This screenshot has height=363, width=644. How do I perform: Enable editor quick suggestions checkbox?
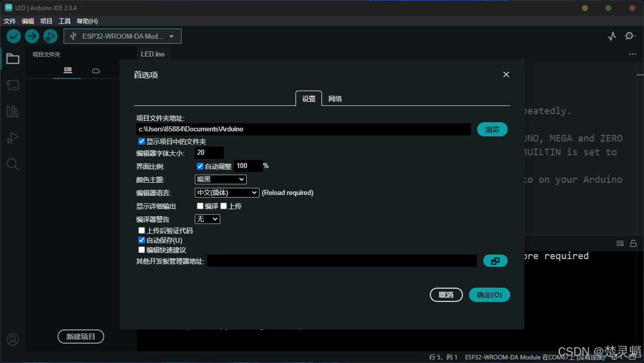(142, 250)
